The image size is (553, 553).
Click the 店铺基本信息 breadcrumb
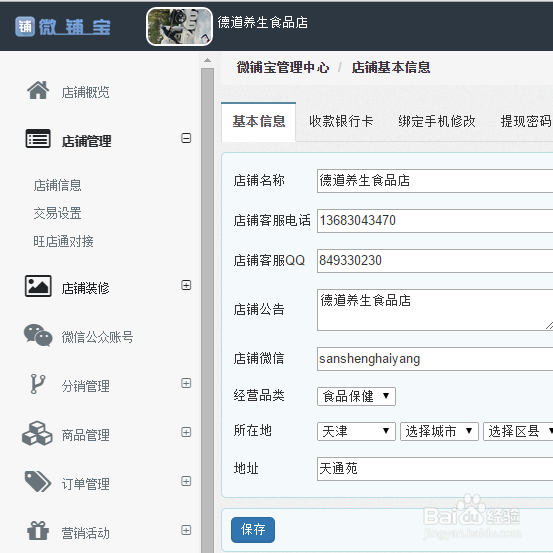[391, 67]
